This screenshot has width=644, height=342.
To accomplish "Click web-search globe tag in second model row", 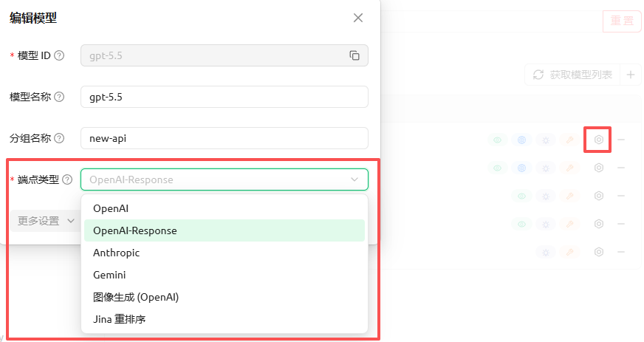I will click(x=521, y=168).
